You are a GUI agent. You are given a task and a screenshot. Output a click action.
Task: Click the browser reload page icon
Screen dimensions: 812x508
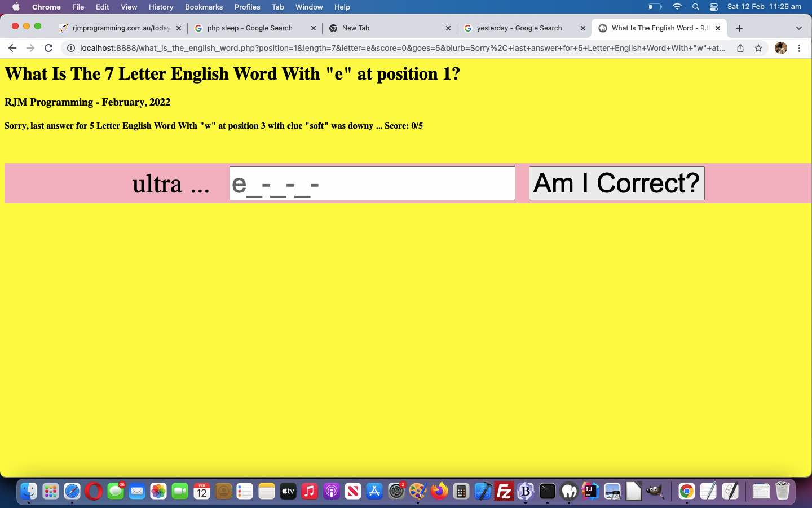pos(48,48)
